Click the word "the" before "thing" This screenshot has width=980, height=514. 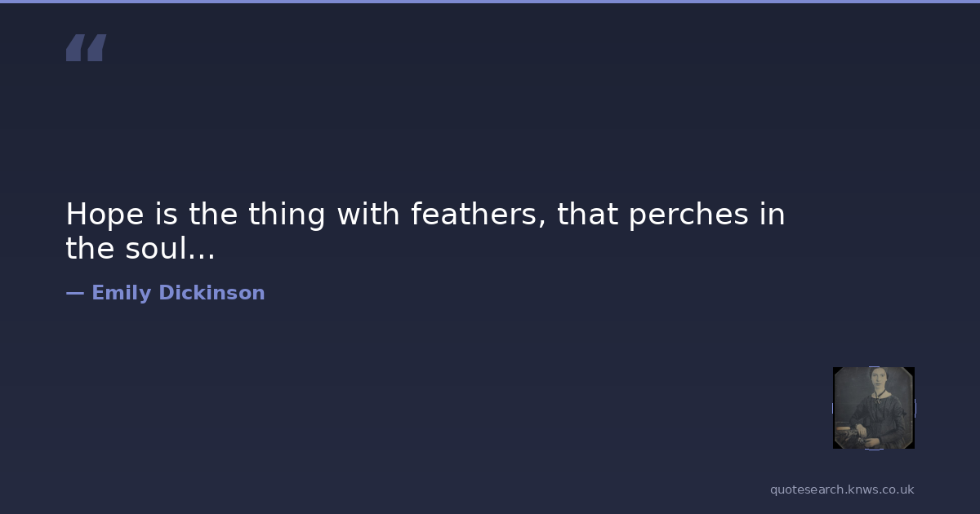click(x=212, y=215)
